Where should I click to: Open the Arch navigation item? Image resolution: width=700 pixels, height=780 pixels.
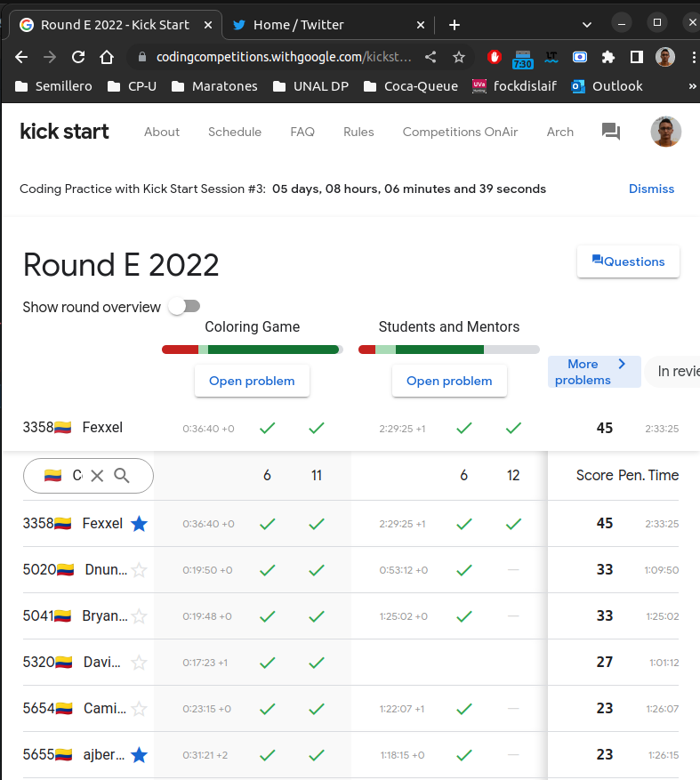pos(560,132)
